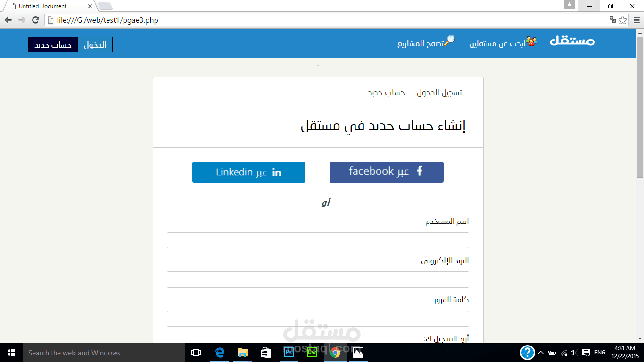Focus the اسم المستخدم input field

point(318,240)
